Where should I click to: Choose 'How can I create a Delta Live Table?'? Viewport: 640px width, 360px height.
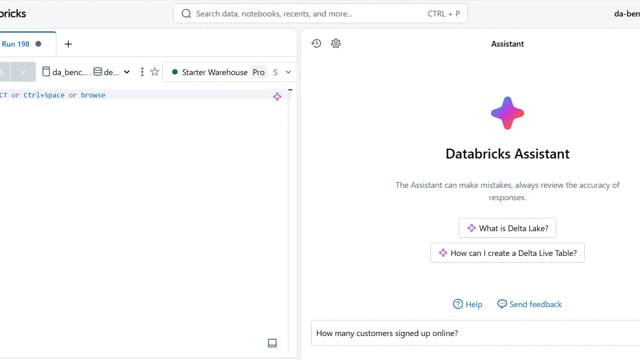pos(507,253)
